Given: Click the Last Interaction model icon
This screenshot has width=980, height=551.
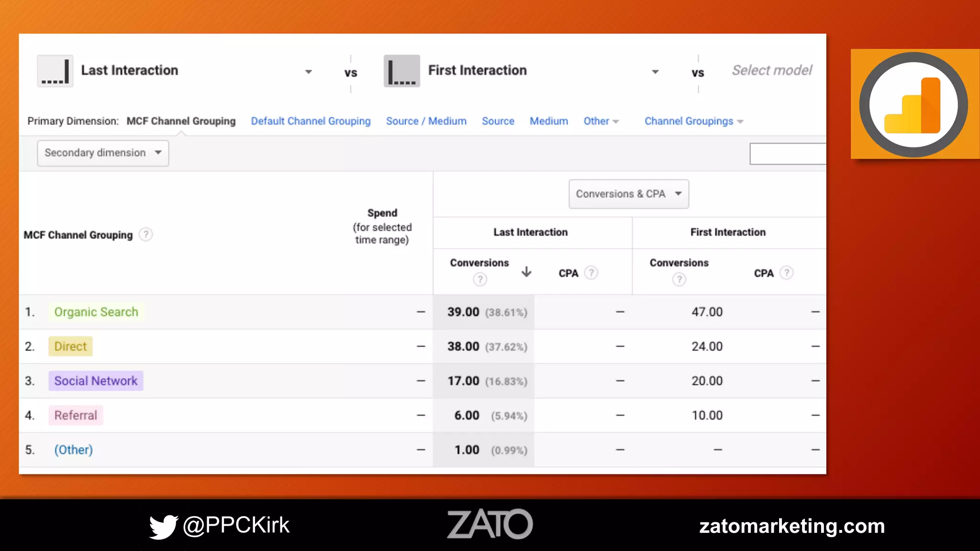Looking at the screenshot, I should tap(55, 71).
